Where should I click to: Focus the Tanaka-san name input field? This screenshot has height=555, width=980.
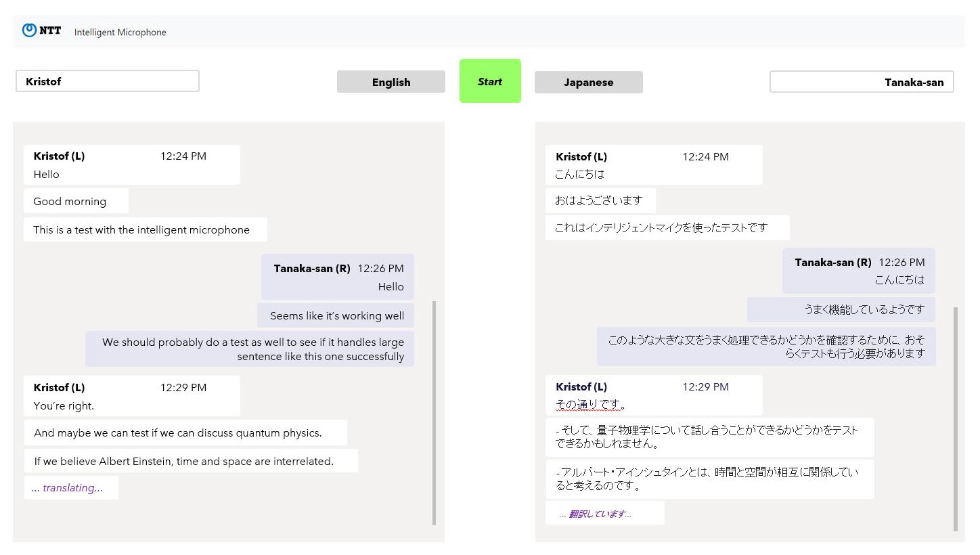tap(862, 82)
